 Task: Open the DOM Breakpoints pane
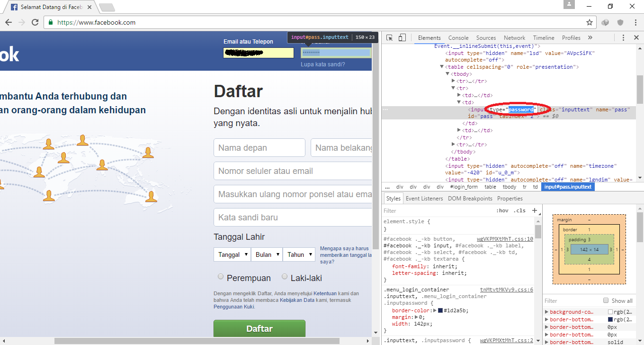click(x=470, y=199)
